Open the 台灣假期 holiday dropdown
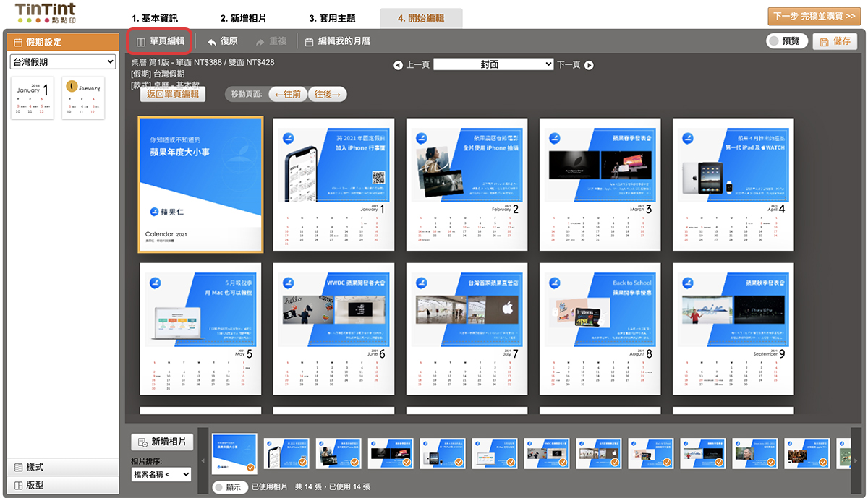Screen dimensions: 868x498 63,62
